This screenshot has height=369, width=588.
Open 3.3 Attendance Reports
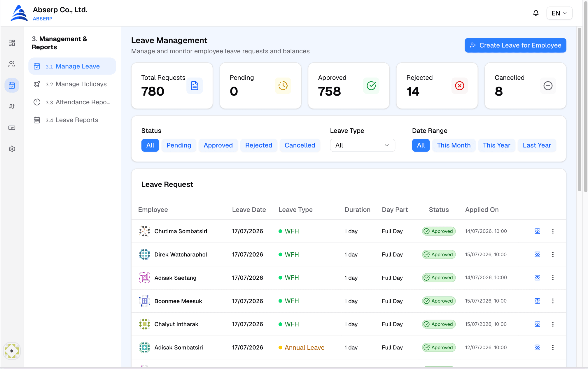[x=72, y=102]
